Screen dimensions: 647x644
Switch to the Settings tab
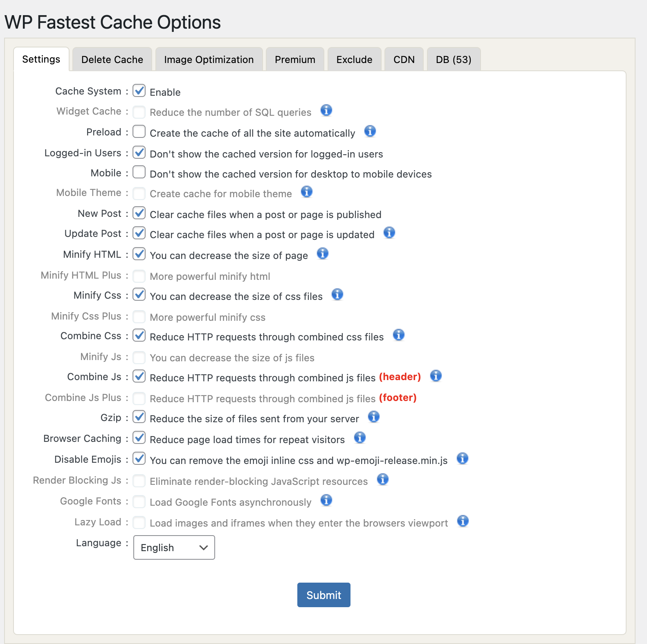click(41, 59)
